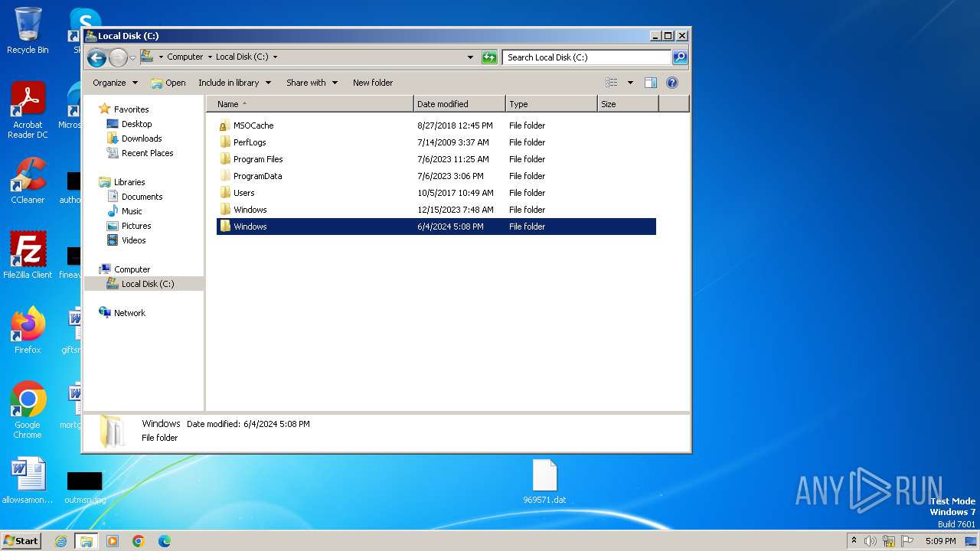Launch Internet Explorer from taskbar
This screenshot has height=551, width=980.
point(61,541)
